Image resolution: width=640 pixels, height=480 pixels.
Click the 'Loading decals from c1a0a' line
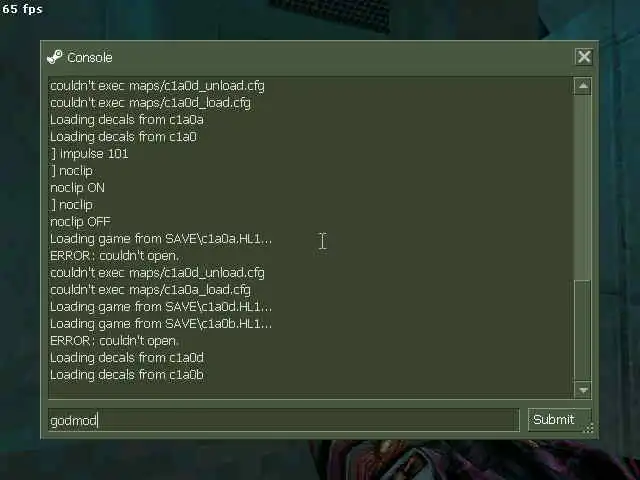coord(127,120)
